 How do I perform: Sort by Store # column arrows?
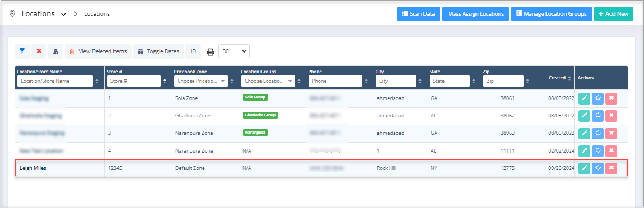click(x=165, y=81)
